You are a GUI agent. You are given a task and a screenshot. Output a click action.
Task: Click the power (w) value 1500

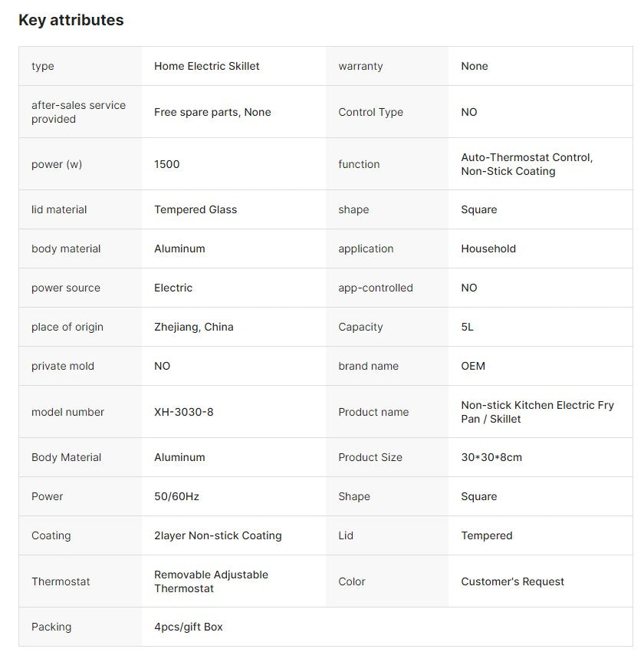click(166, 164)
